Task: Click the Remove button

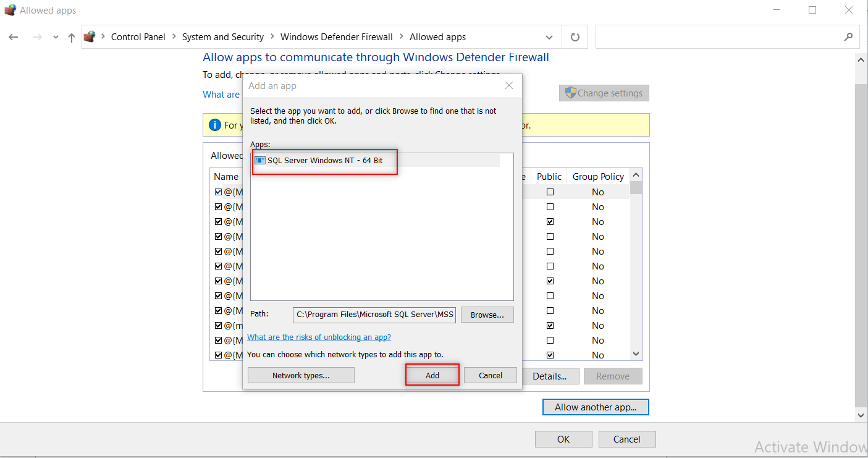Action: click(613, 376)
